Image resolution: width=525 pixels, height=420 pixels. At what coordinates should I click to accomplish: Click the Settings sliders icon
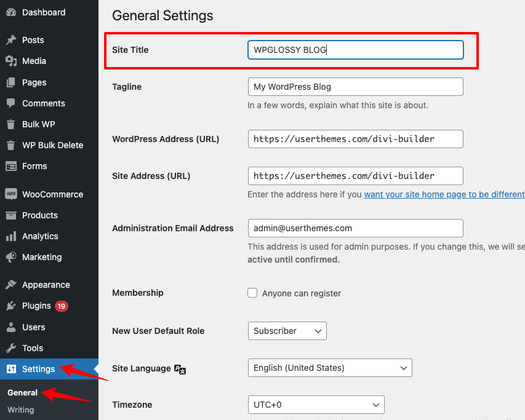click(x=11, y=369)
